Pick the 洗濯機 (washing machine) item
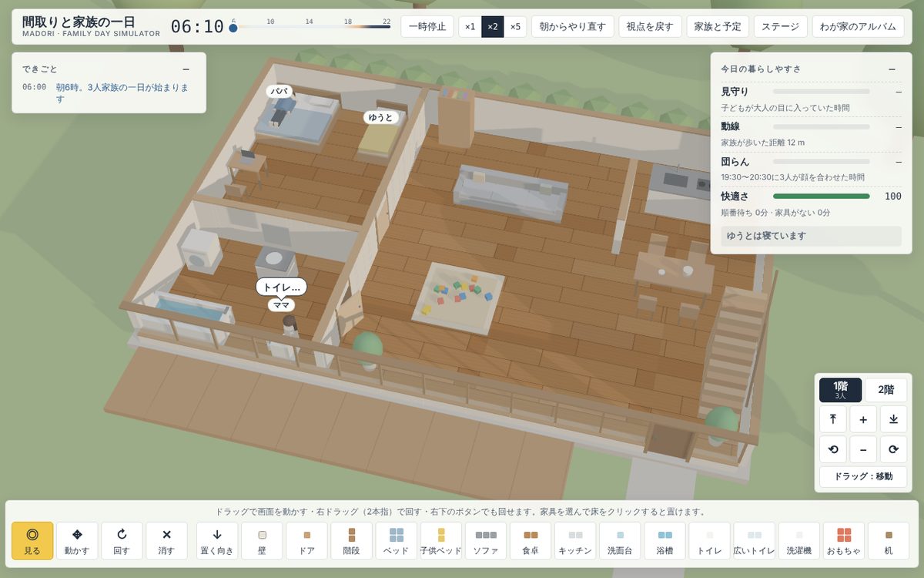This screenshot has width=924, height=578. 798,540
